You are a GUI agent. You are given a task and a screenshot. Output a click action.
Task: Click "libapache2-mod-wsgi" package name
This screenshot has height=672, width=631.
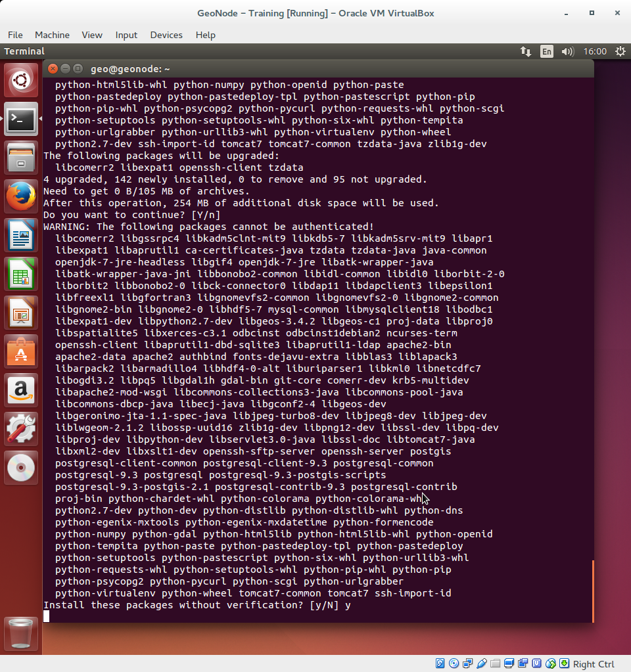coord(111,392)
